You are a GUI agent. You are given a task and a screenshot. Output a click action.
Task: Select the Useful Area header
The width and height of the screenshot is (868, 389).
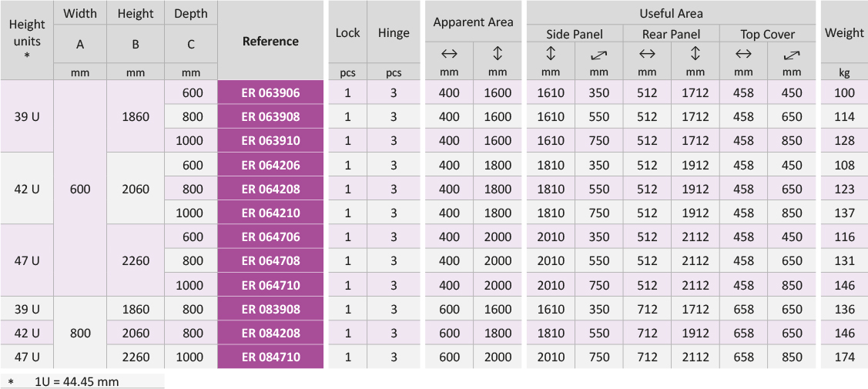coord(671,13)
